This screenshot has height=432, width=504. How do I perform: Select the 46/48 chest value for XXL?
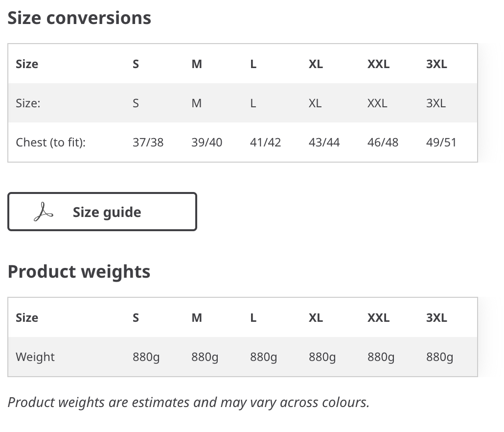(x=383, y=142)
